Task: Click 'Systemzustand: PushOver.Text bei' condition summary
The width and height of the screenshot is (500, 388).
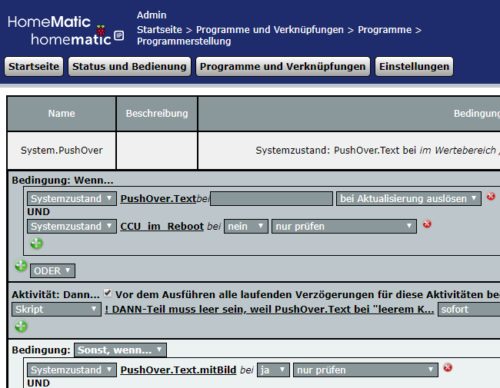Action: pyautogui.click(x=336, y=150)
